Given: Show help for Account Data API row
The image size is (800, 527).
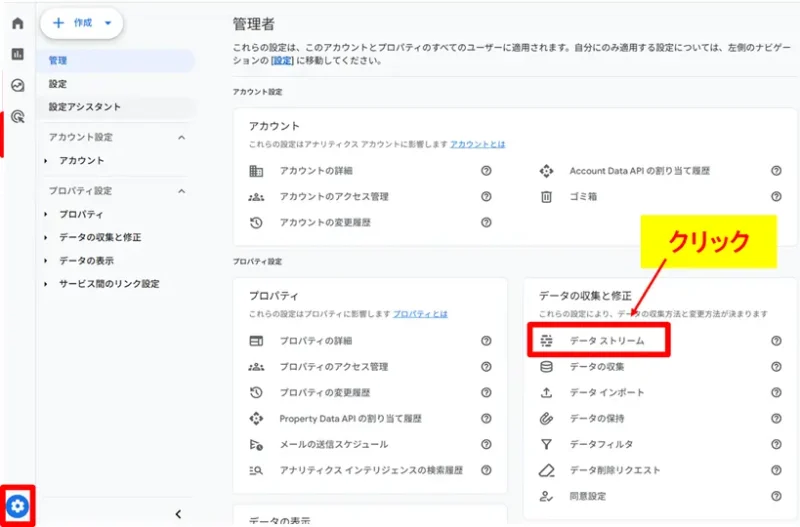Looking at the screenshot, I should [776, 171].
